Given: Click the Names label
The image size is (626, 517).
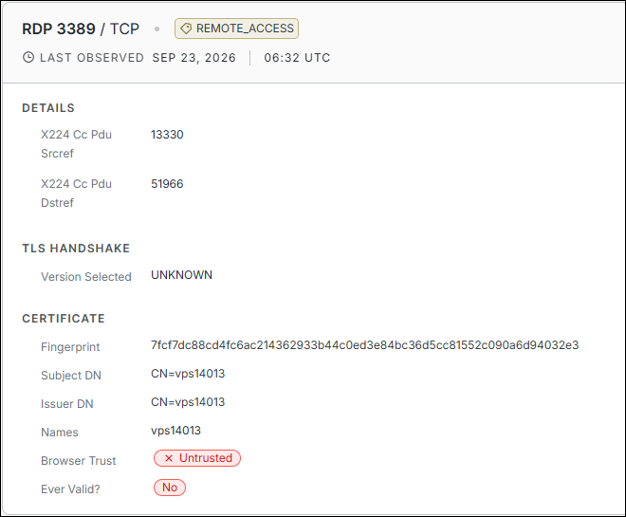Looking at the screenshot, I should (59, 432).
